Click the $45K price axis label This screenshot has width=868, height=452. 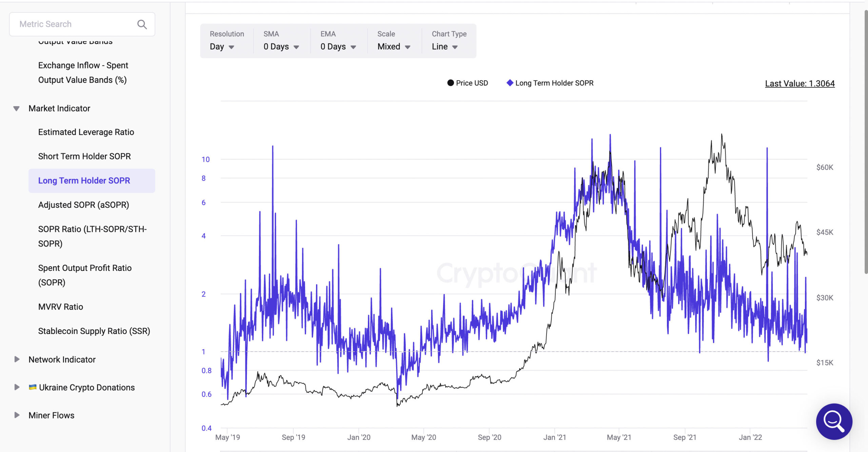coord(825,232)
